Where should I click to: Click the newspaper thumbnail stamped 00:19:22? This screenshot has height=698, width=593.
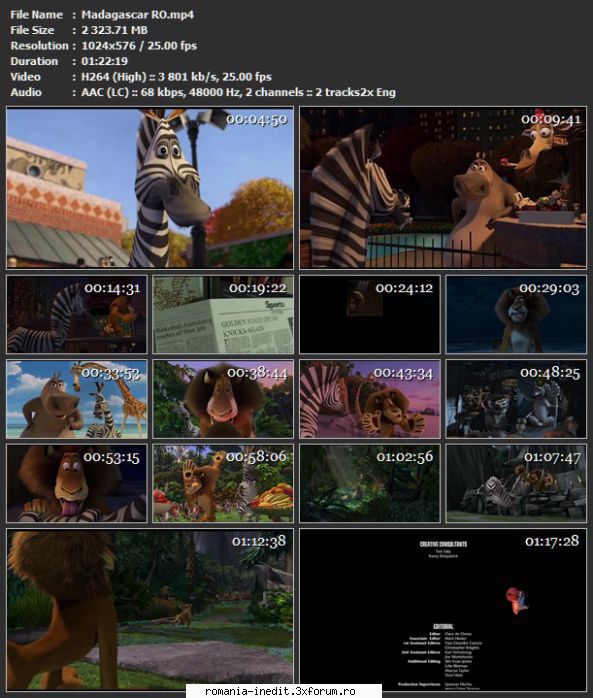click(223, 314)
